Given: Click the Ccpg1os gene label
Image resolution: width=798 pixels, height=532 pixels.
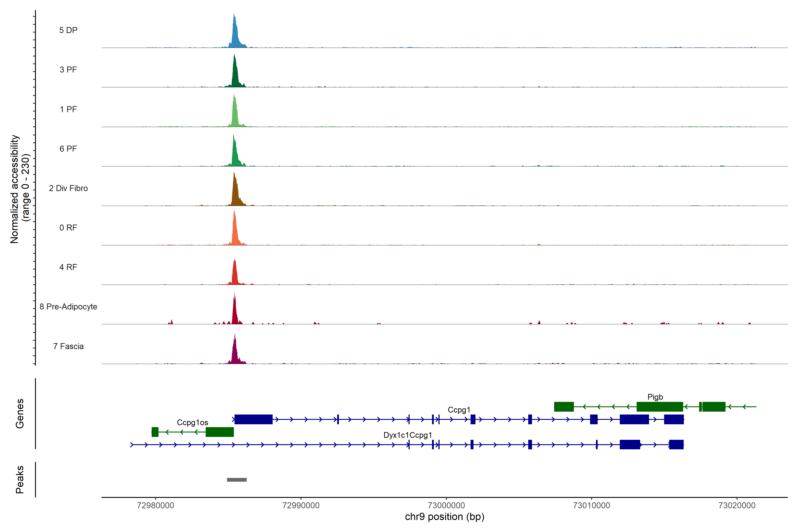Looking at the screenshot, I should click(x=192, y=422).
